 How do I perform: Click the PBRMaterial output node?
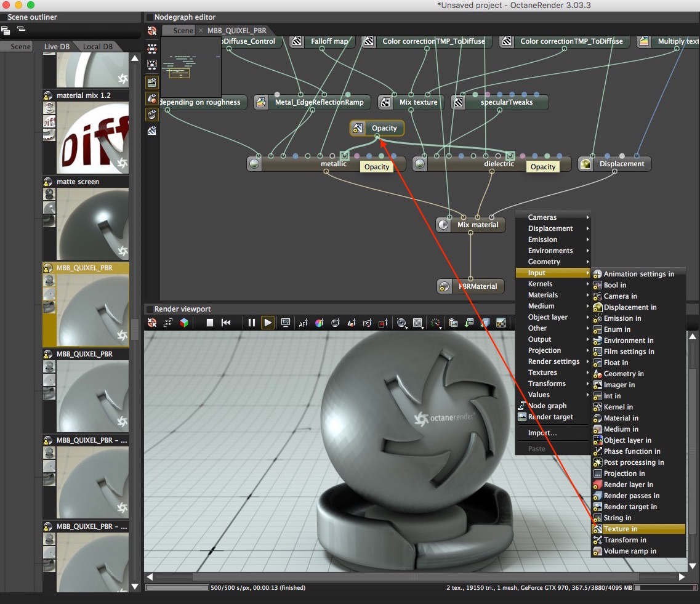(471, 286)
